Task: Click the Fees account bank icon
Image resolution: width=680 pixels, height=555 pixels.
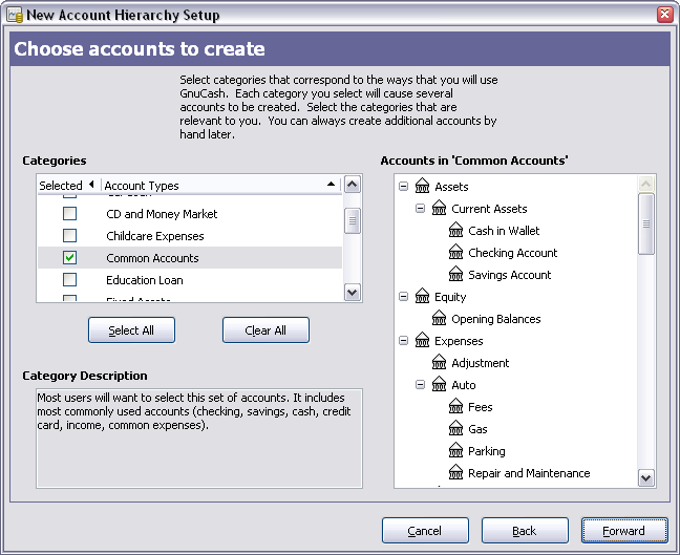Action: [456, 406]
